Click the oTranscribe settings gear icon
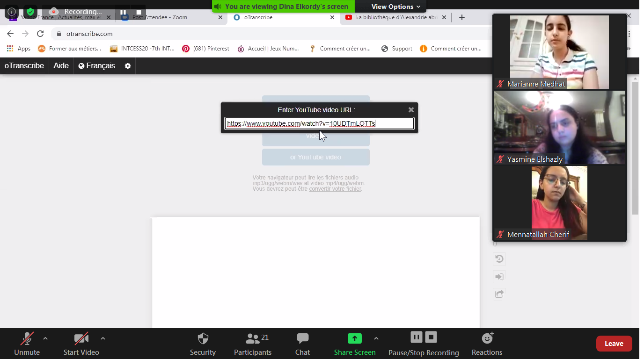 point(128,66)
